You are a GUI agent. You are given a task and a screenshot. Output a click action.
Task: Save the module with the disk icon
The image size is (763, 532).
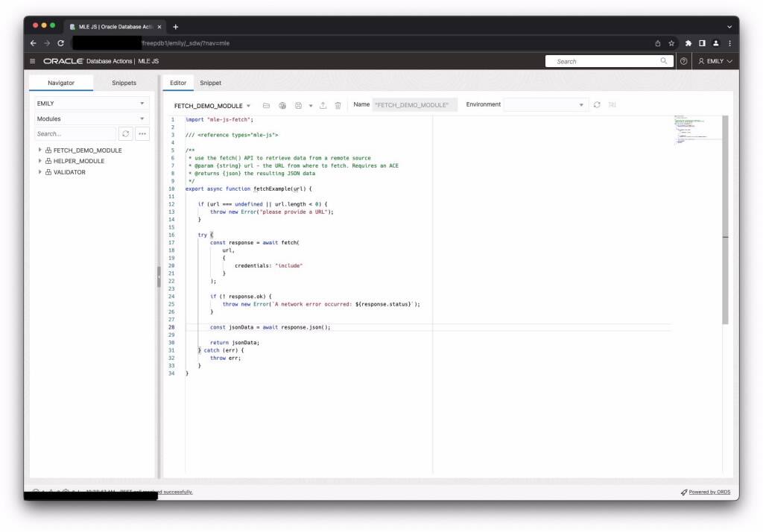tap(299, 105)
